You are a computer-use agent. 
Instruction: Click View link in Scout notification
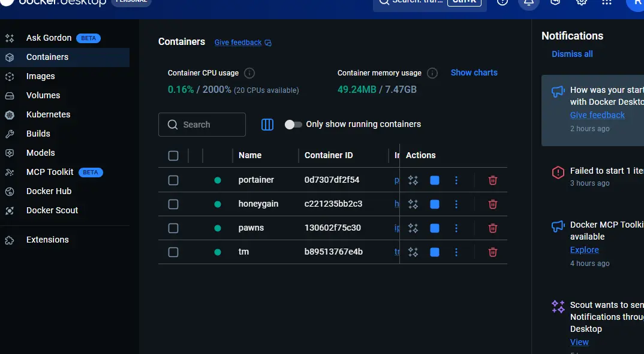(579, 342)
